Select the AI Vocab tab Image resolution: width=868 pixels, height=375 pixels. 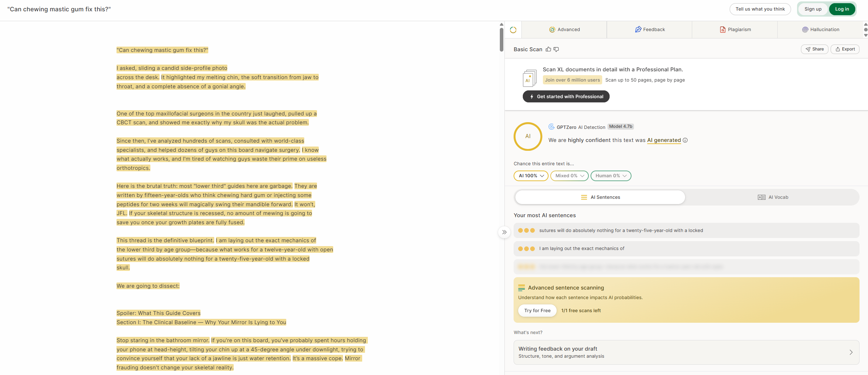tap(773, 197)
